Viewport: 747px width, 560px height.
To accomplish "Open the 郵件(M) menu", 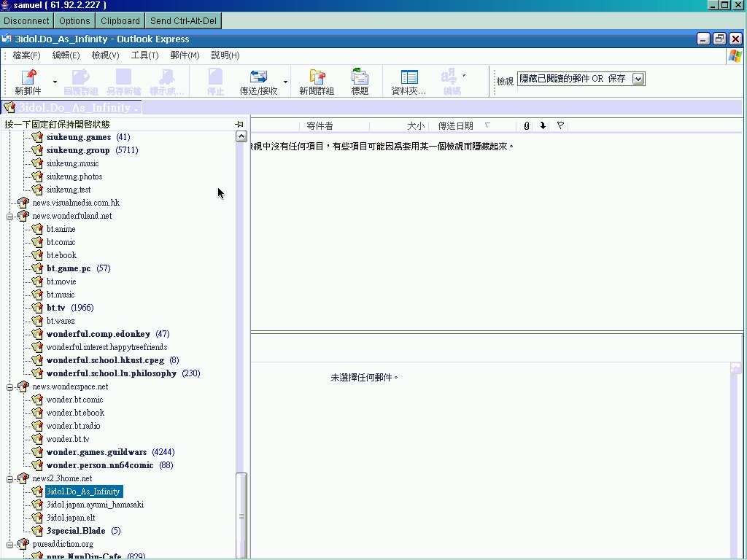I will pos(185,55).
